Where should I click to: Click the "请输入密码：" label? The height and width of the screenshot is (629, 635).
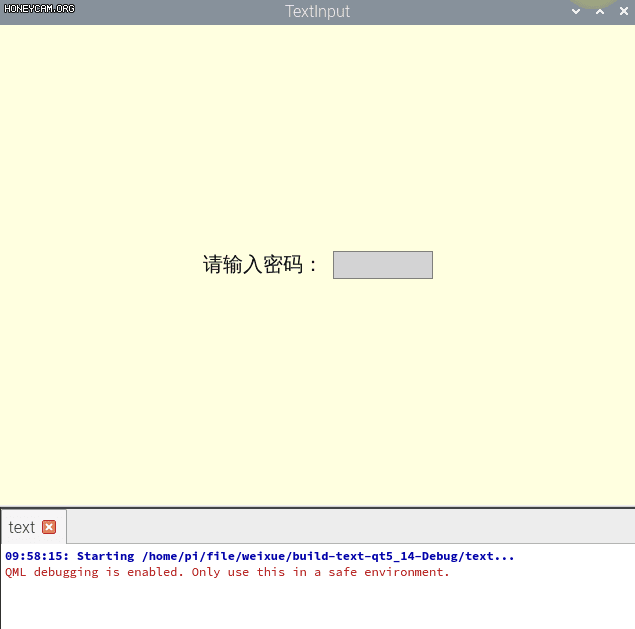[260, 265]
